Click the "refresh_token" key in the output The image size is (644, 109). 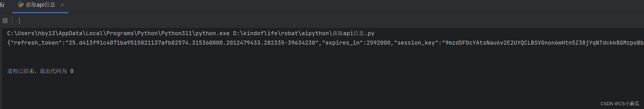[x=36, y=43]
